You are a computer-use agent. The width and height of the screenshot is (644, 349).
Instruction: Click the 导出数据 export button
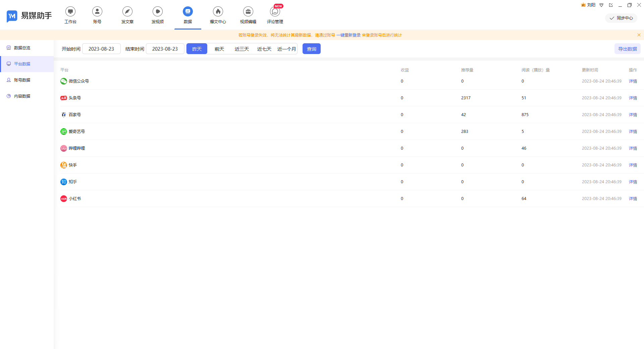(x=627, y=48)
